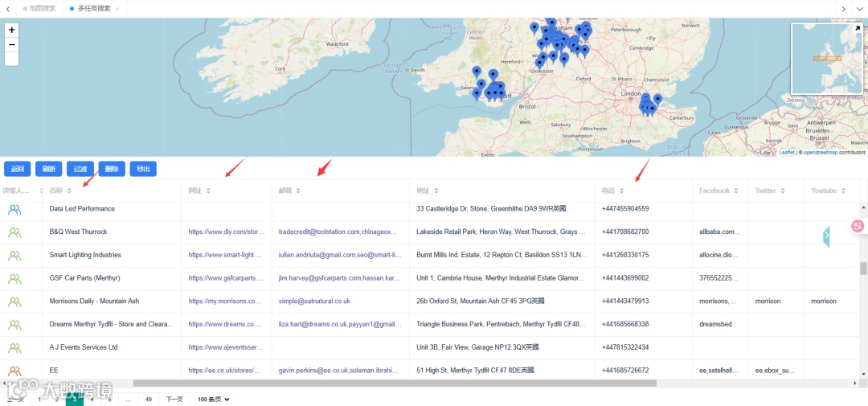
Task: Click the pink translate floating icon
Action: (858, 226)
